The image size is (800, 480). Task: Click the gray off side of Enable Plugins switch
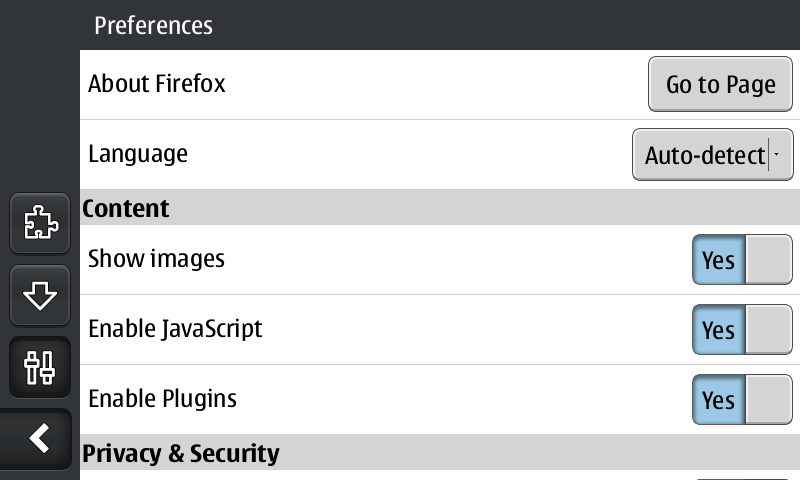point(768,400)
